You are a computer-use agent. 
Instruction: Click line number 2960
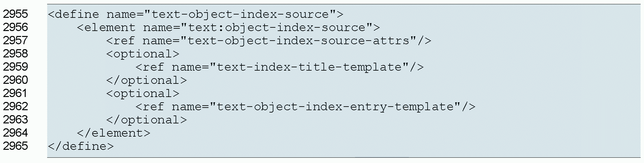[15, 80]
